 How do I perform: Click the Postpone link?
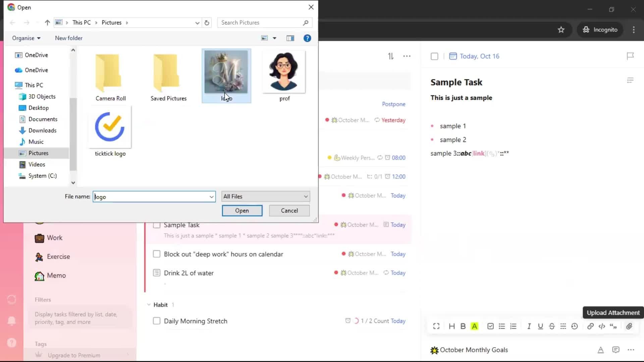tap(393, 104)
